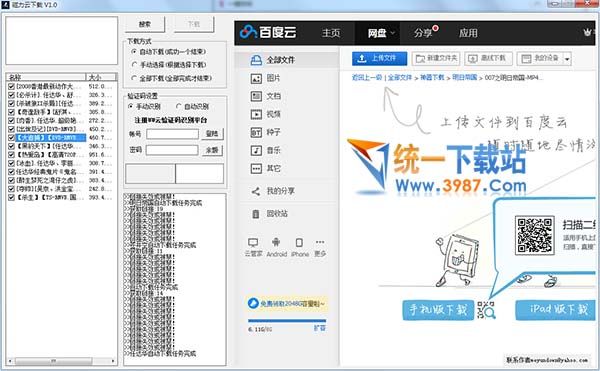The width and height of the screenshot is (600, 371).
Task: Expand the 网盘 tab chevron
Action: [x=392, y=33]
